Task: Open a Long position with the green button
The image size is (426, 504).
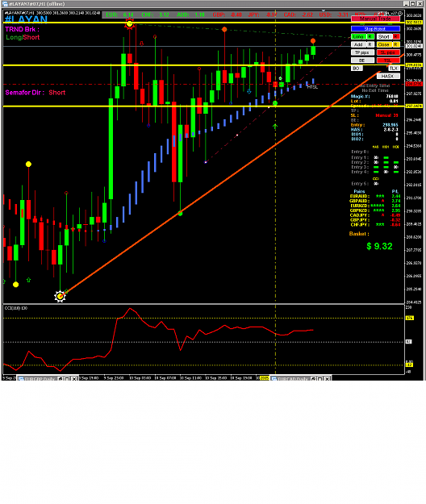Action: [358, 36]
